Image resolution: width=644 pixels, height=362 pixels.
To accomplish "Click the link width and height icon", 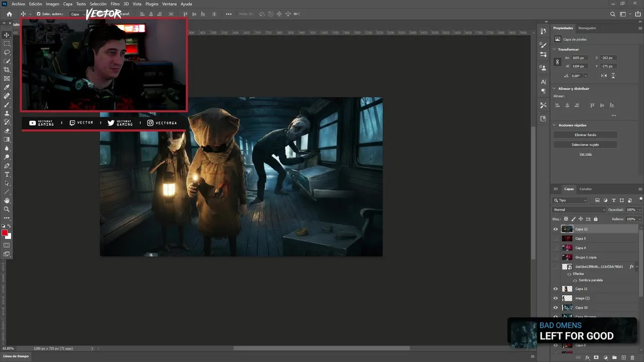I will [557, 62].
